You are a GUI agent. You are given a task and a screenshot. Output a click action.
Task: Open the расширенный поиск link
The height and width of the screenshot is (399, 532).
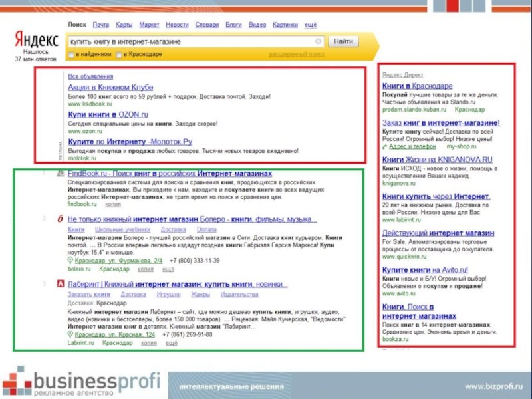(x=297, y=54)
